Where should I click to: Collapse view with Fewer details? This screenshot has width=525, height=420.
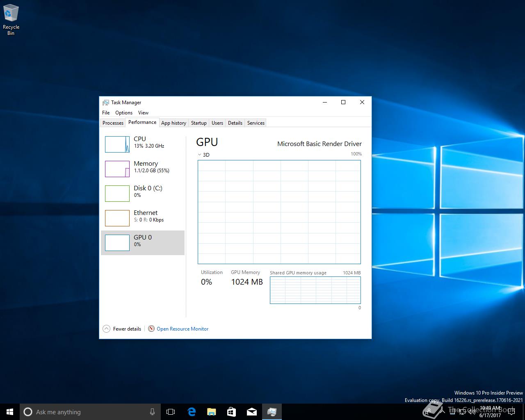tap(127, 329)
